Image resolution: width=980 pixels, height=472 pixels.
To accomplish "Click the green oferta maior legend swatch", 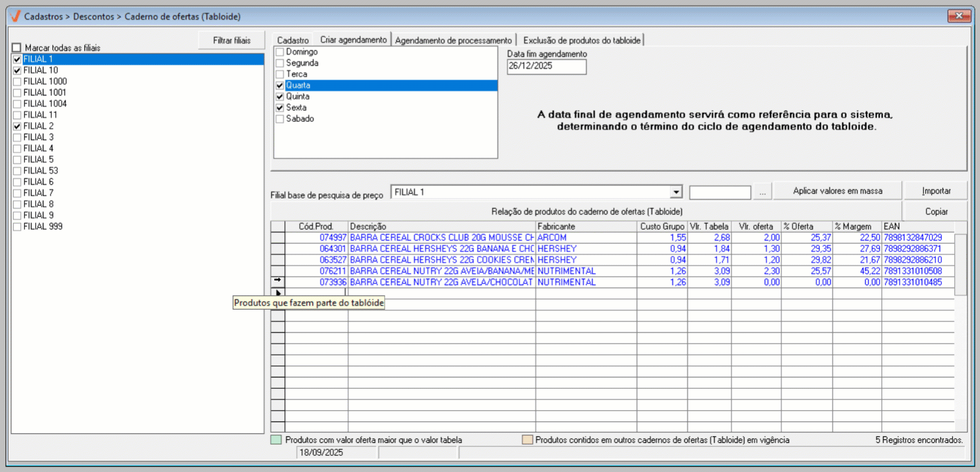I will pyautogui.click(x=276, y=440).
